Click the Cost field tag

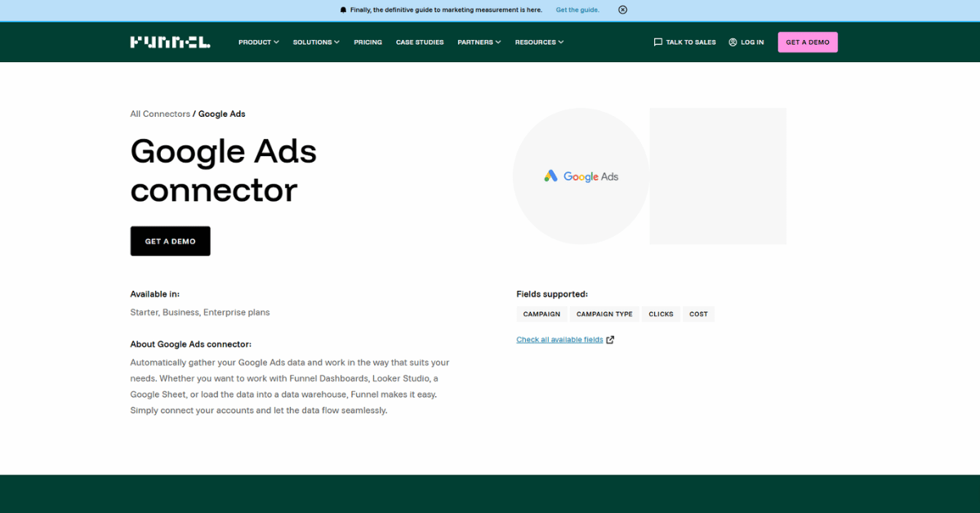(698, 314)
